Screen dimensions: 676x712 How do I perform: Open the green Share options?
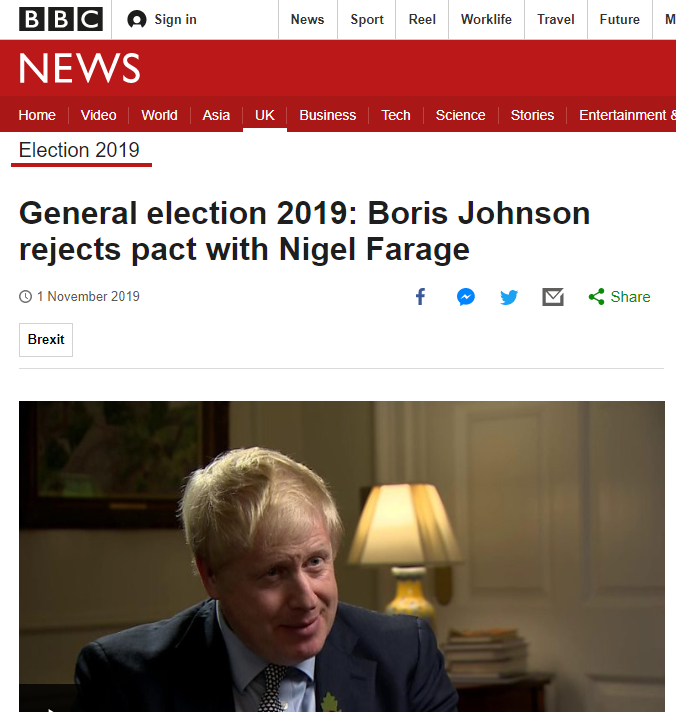(620, 297)
